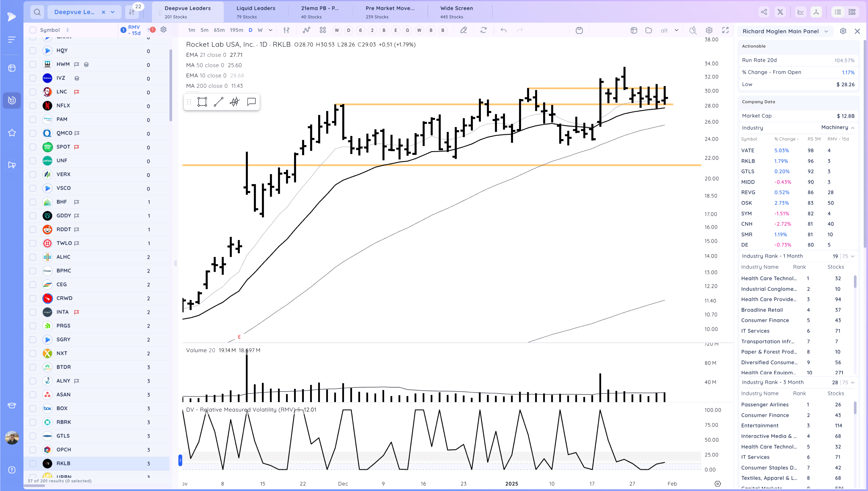Select the 65m timeframe button
This screenshot has width=868, height=491.
point(219,30)
